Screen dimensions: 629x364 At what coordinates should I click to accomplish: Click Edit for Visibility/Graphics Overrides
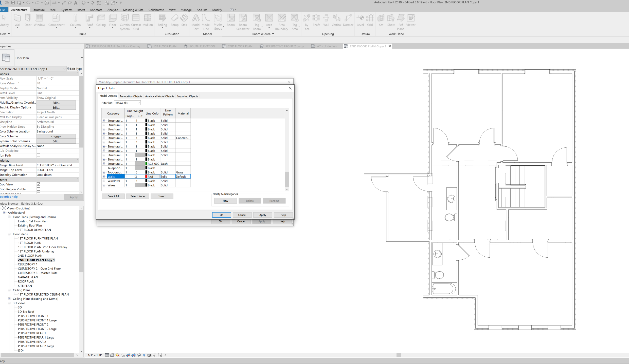(x=56, y=103)
